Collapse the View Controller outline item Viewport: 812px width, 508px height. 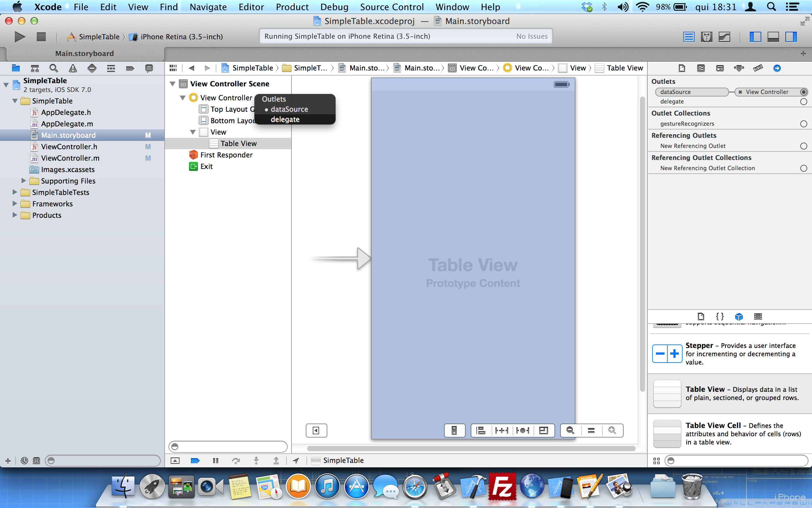click(182, 98)
